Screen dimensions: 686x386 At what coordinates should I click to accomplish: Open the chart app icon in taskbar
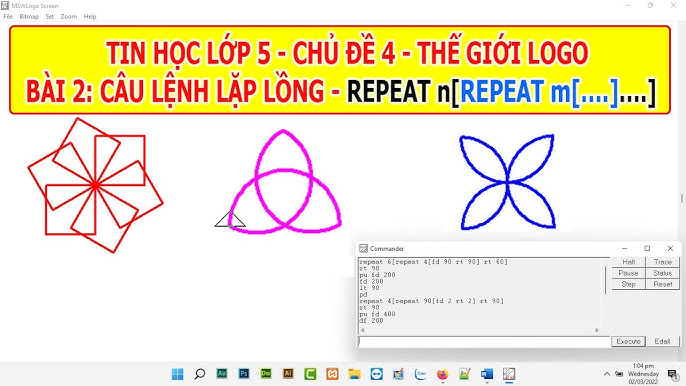click(464, 374)
